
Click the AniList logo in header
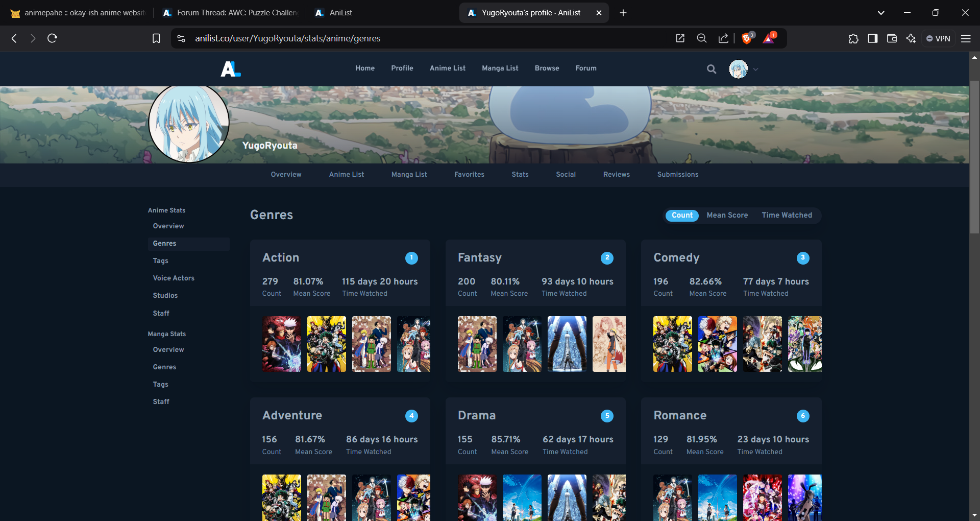230,68
